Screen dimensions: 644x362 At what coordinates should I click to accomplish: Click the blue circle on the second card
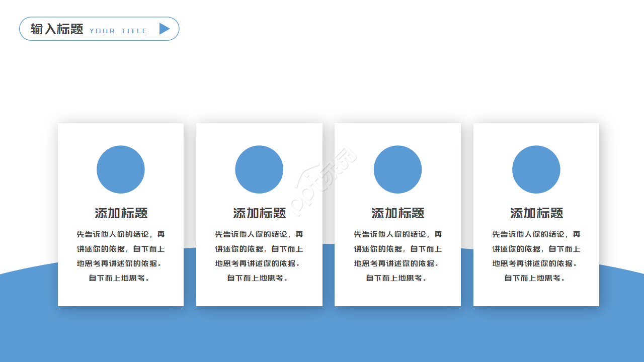tap(259, 169)
